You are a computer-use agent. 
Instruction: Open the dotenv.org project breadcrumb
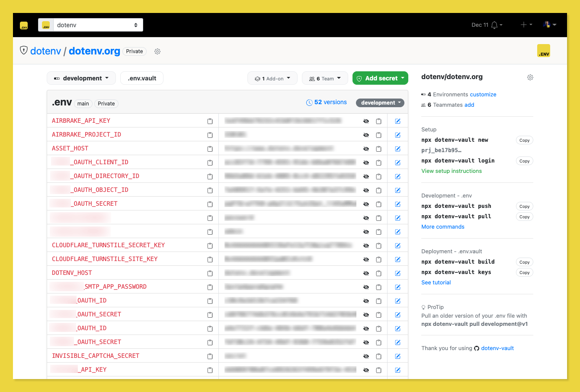[94, 51]
